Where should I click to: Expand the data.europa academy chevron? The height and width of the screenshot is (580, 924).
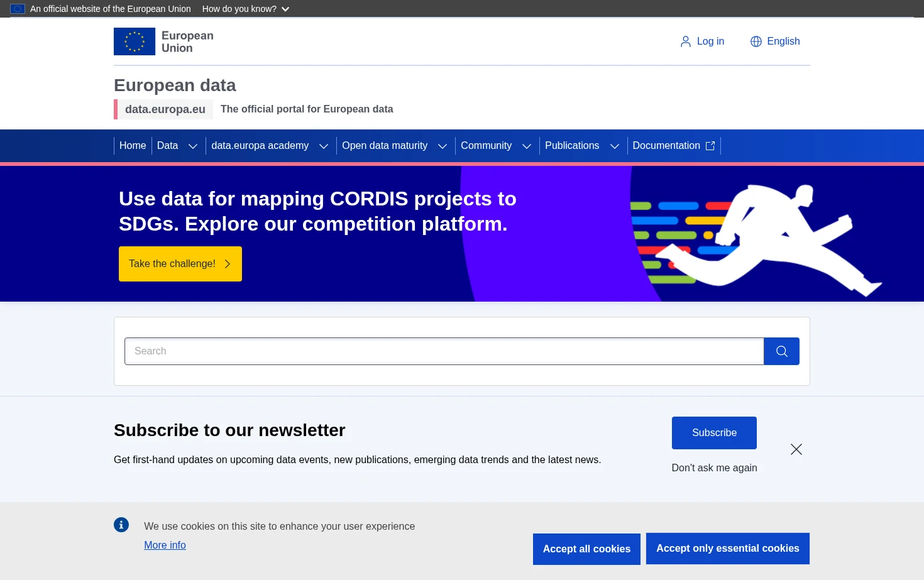pos(324,146)
